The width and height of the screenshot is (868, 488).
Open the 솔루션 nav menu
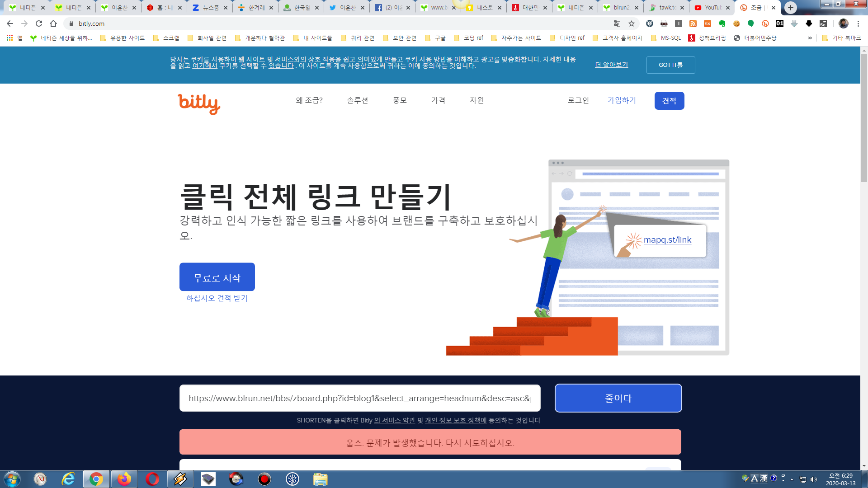coord(357,100)
